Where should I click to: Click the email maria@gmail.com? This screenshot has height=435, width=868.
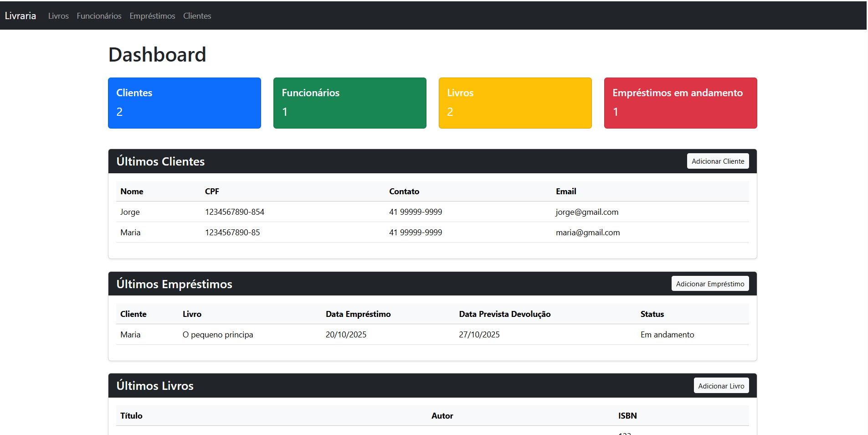point(587,233)
